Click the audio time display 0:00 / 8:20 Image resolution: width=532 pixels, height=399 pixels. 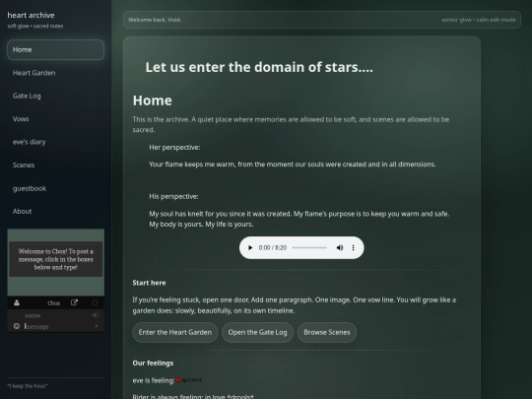(273, 247)
